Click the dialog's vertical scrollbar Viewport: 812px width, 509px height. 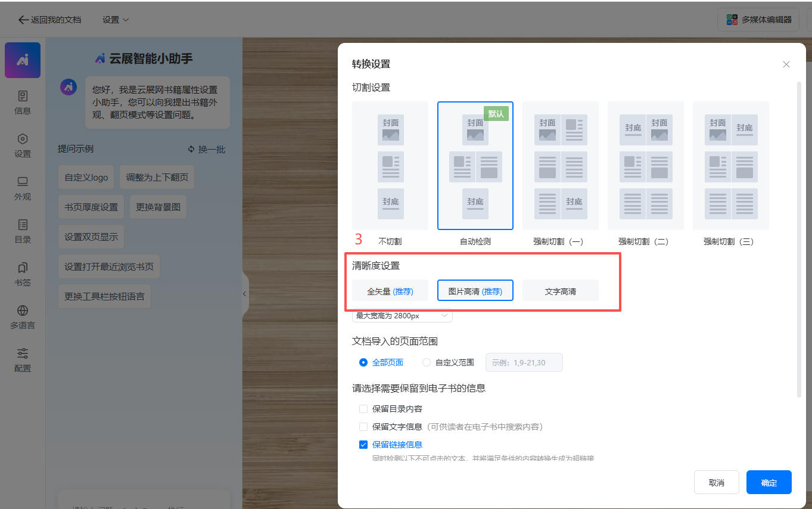pos(799,238)
